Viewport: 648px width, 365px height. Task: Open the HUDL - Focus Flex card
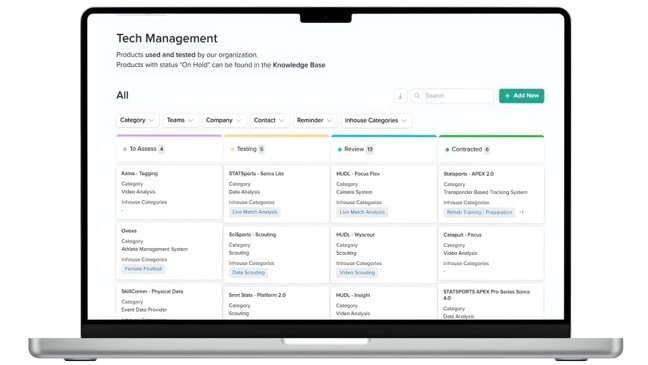[x=384, y=194]
